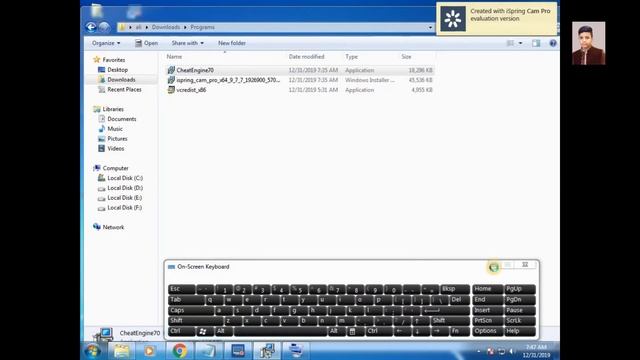Click the Tab key on On-Screen Keyboard

tap(186, 300)
